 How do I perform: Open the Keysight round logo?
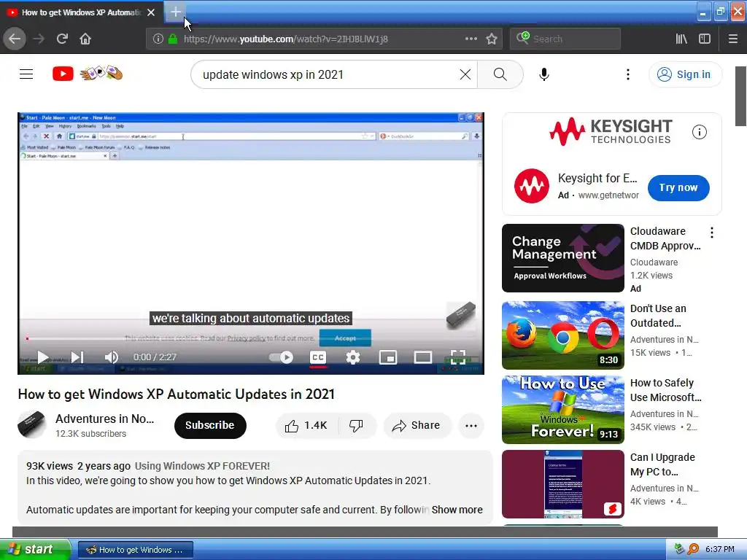tap(531, 186)
